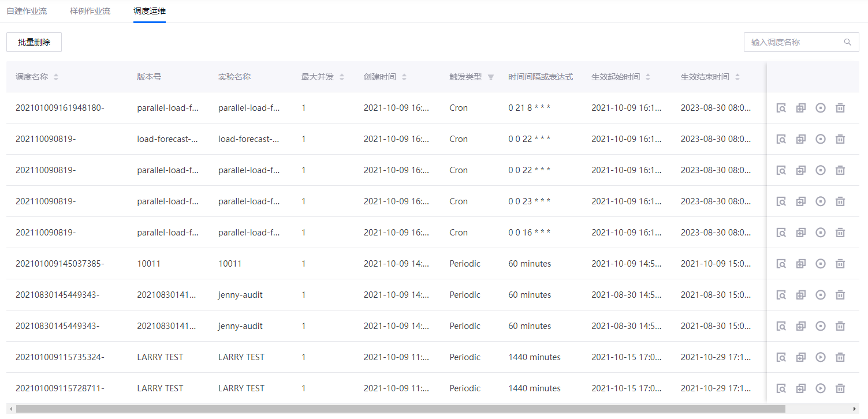Copy the load-forecast schedule row

800,139
